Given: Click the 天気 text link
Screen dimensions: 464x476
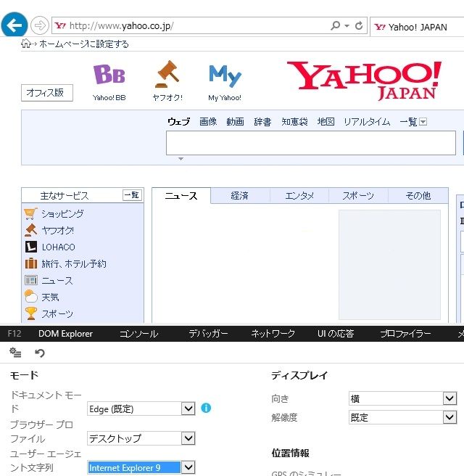Looking at the screenshot, I should (50, 297).
